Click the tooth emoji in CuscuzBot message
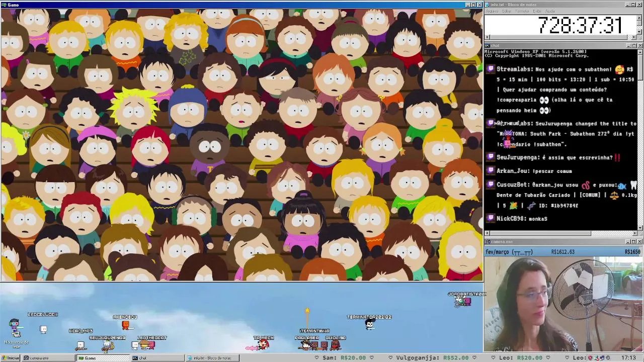Image resolution: width=644 pixels, height=362 pixels. pyautogui.click(x=633, y=186)
